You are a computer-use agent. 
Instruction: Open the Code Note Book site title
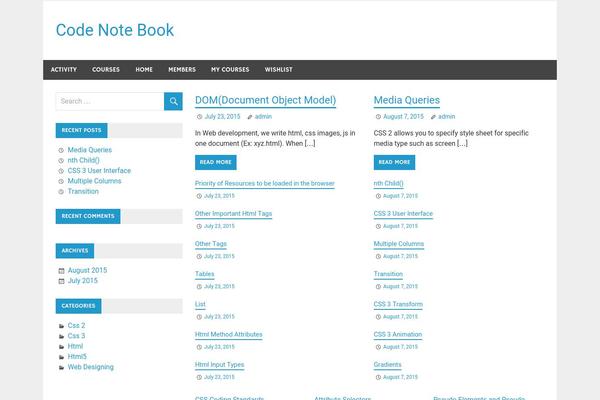115,30
